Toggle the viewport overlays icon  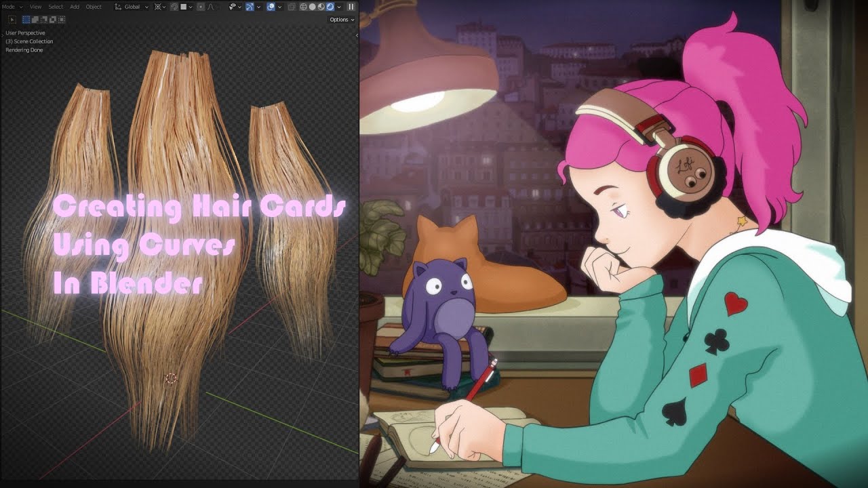(x=271, y=7)
